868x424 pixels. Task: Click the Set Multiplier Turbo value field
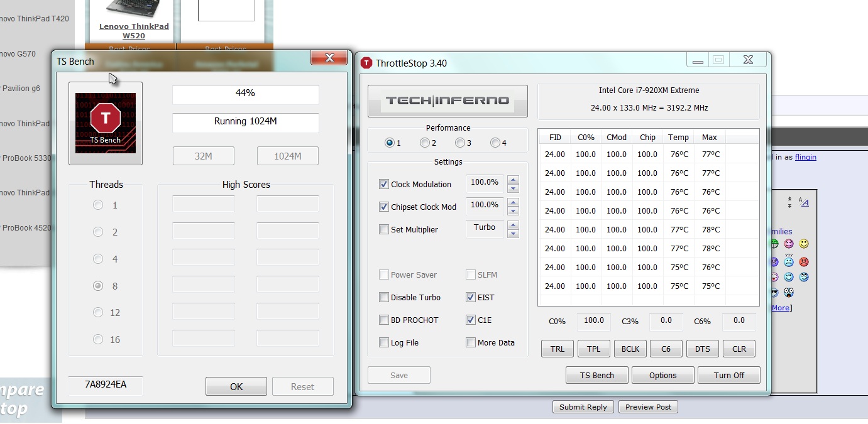[485, 229]
